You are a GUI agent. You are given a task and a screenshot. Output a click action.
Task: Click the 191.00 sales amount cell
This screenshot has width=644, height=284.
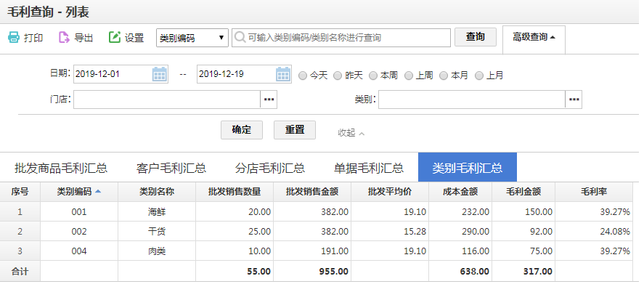(x=312, y=251)
